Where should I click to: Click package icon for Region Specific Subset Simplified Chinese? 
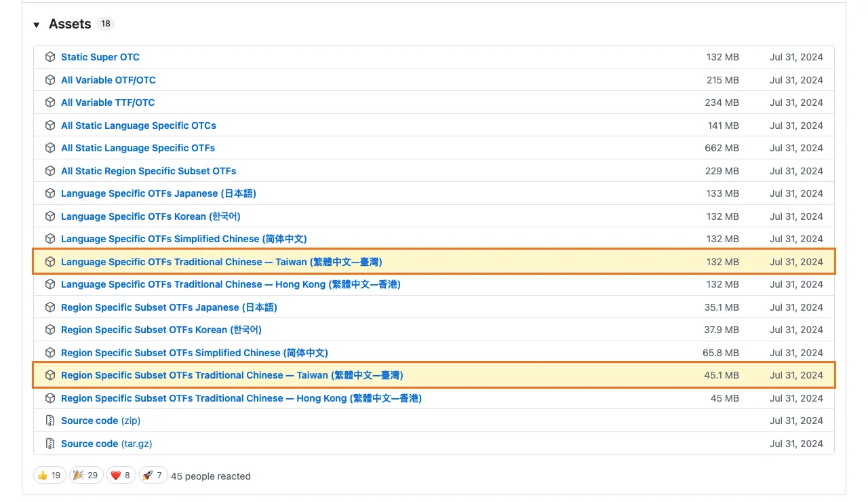(x=50, y=353)
